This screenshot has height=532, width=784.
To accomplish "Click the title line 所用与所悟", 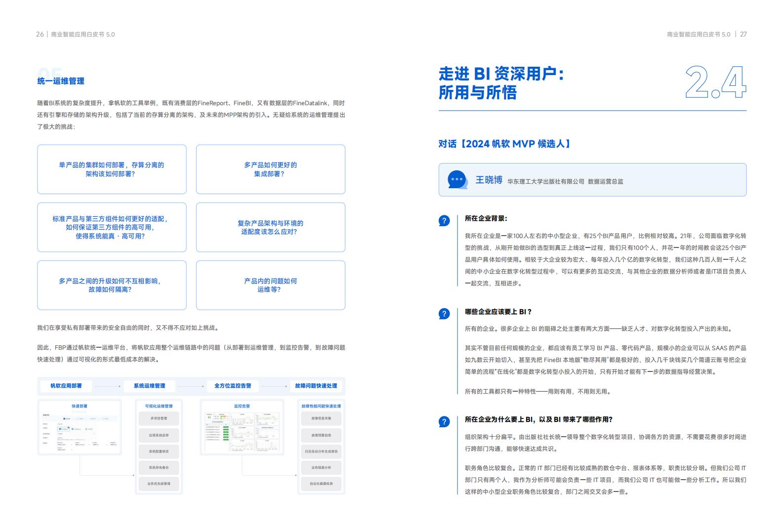I will [x=478, y=92].
